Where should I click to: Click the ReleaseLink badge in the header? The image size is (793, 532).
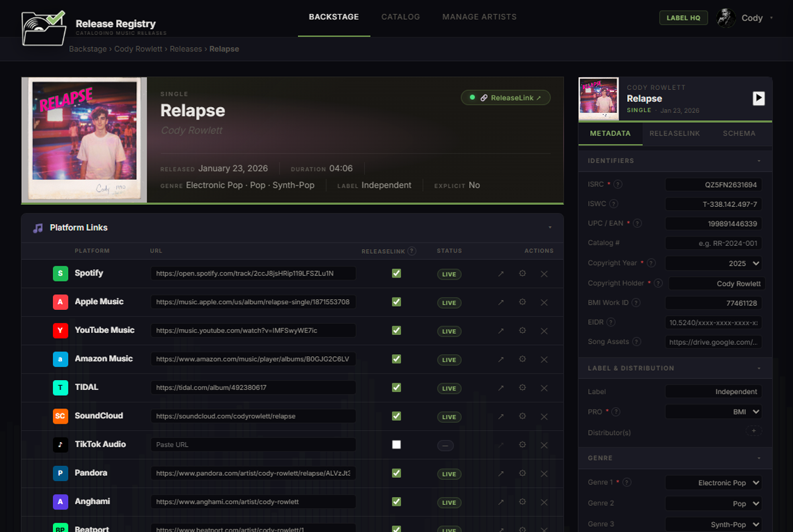(x=506, y=96)
